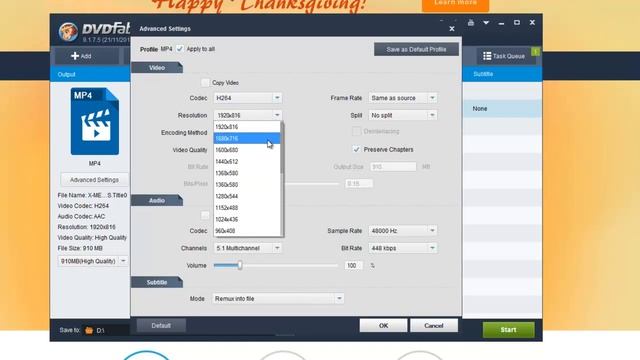The width and height of the screenshot is (640, 360).
Task: Select 1680x716 in resolution list
Action: [247, 138]
